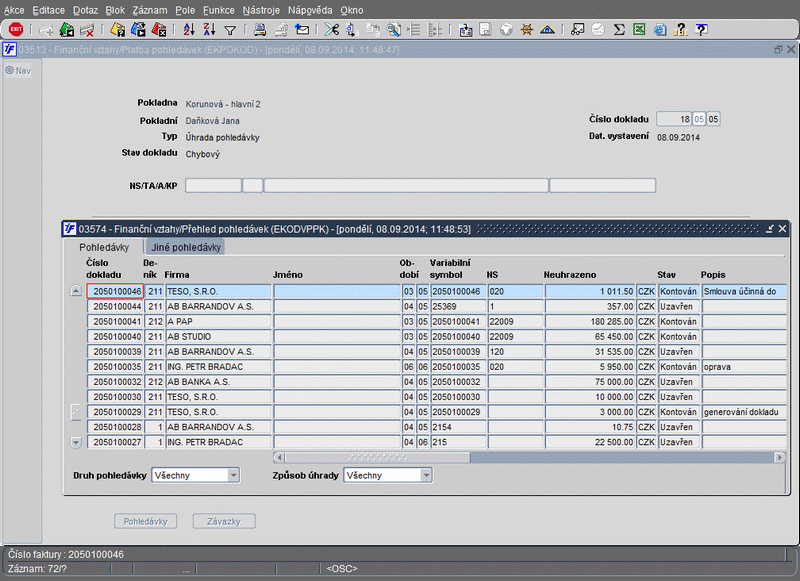
Task: Click the context help window icon
Action: 702,30
